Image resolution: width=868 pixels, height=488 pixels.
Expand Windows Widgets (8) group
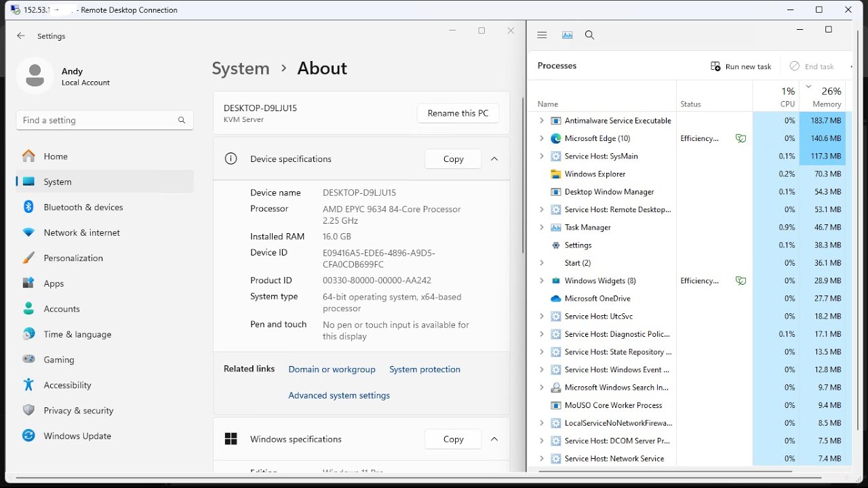click(x=541, y=281)
